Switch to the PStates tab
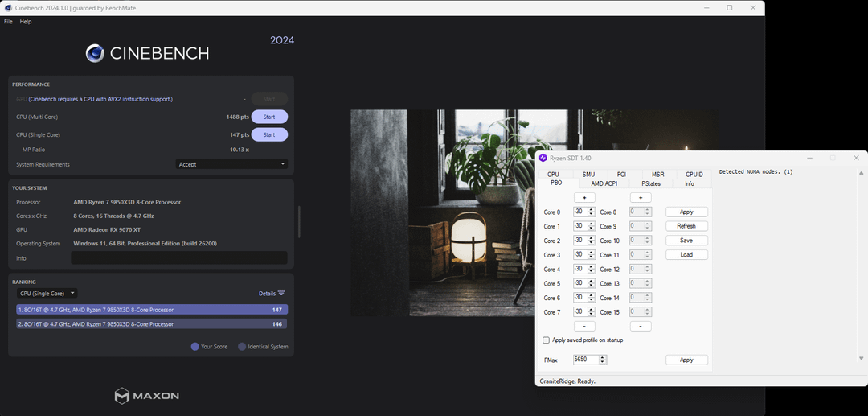868x416 pixels. (651, 183)
